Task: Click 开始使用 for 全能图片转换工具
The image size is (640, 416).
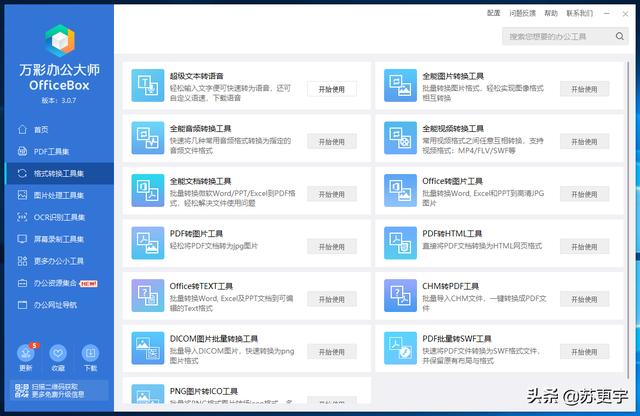Action: point(584,89)
